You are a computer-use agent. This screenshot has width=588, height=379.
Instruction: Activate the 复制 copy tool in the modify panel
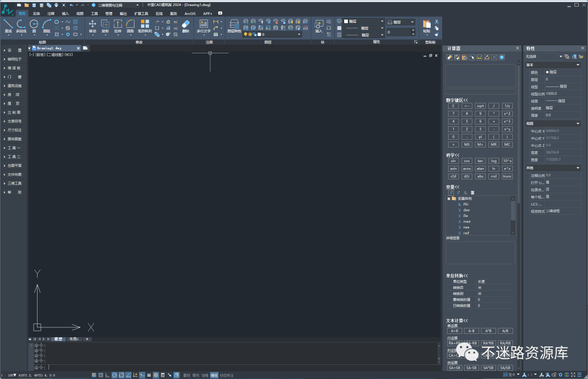coord(105,26)
